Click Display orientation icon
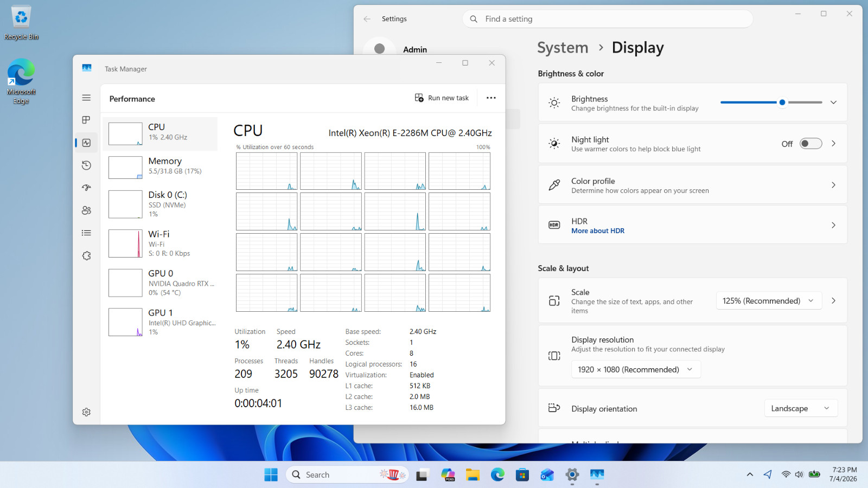 point(554,408)
